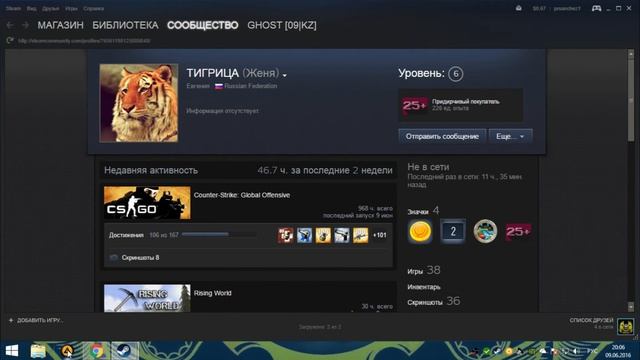Open the taskbar clock and date

coord(618,351)
